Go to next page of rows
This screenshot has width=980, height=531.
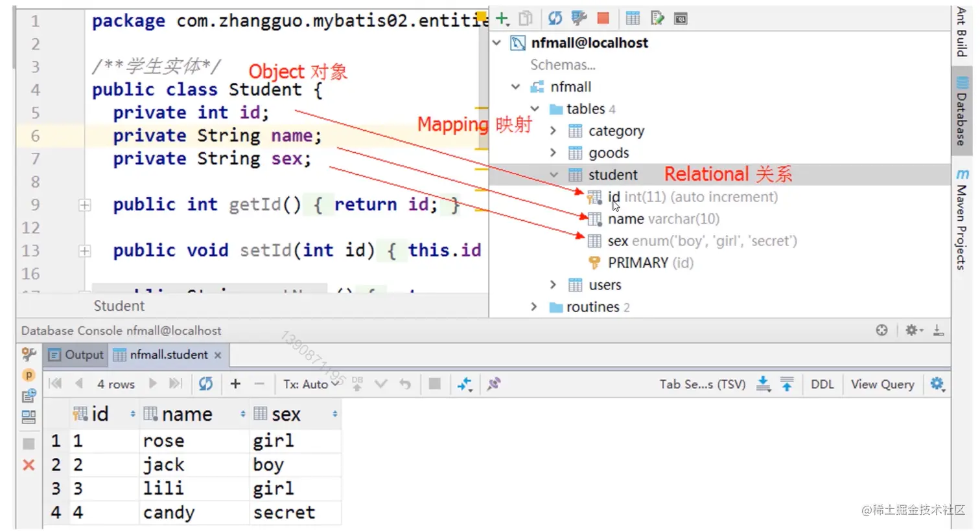[x=153, y=383]
